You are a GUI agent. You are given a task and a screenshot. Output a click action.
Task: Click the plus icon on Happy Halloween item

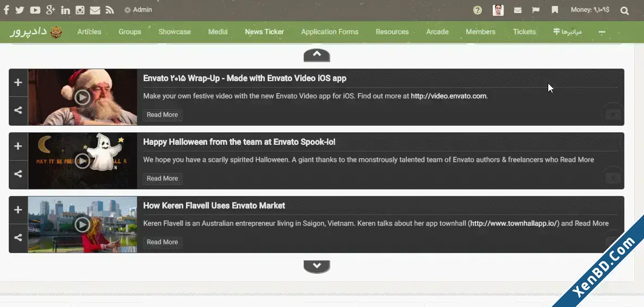coord(18,146)
